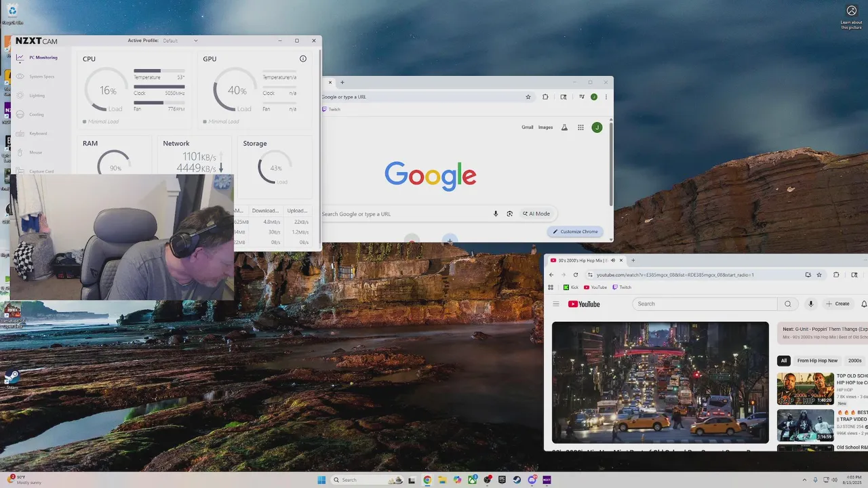Open extensions in Google Chrome window

[x=545, y=97]
